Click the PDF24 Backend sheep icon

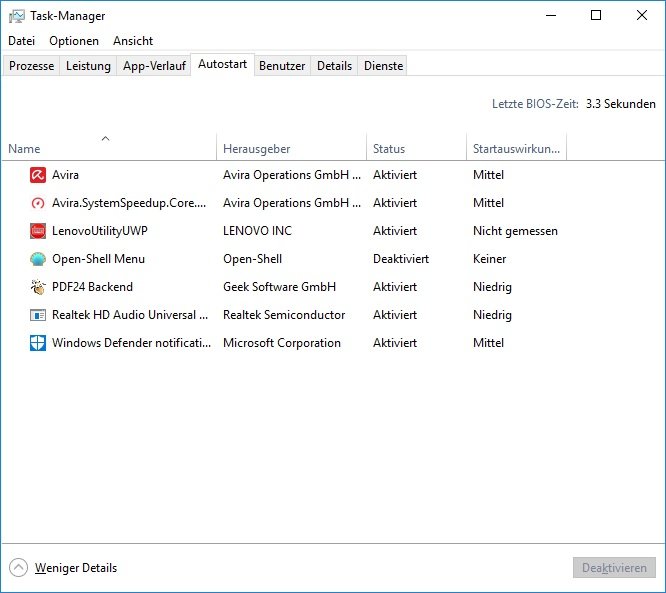click(x=38, y=287)
